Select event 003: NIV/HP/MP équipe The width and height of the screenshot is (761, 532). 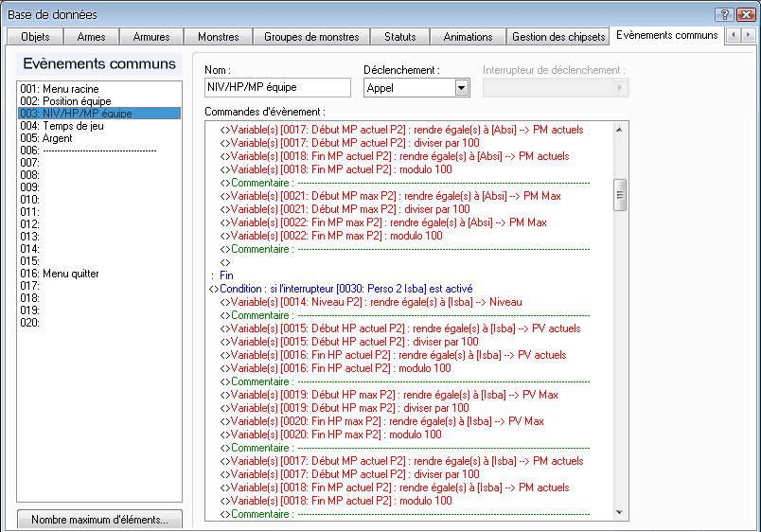pos(99,113)
